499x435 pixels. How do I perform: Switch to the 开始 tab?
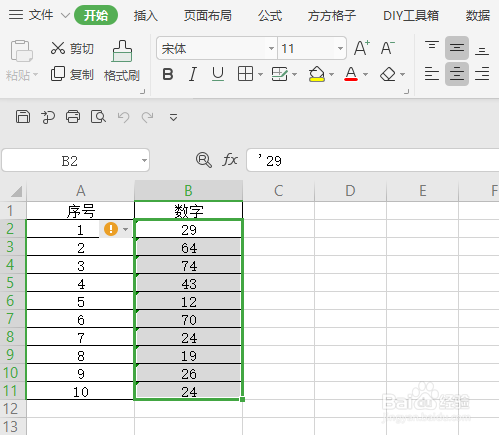pyautogui.click(x=96, y=15)
